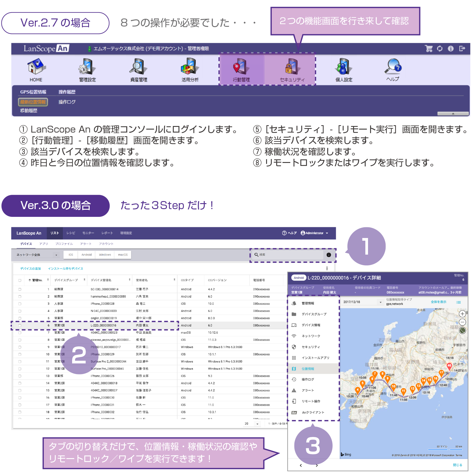
Task: Click map pin number 11
Action: click(403, 392)
